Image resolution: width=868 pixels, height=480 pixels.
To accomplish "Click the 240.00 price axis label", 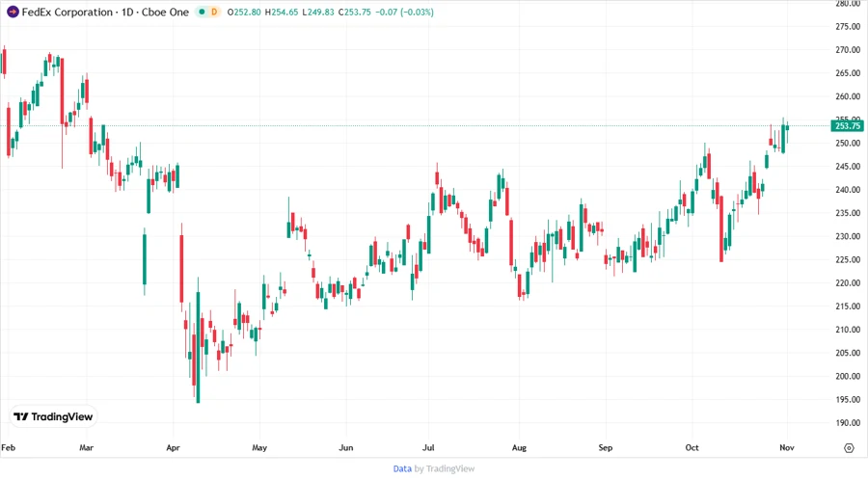I will pos(848,190).
